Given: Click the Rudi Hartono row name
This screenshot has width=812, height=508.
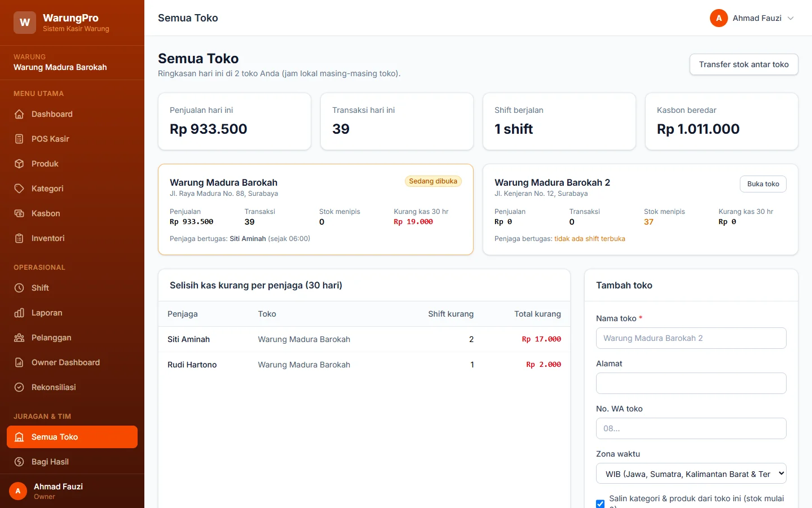Looking at the screenshot, I should point(192,365).
